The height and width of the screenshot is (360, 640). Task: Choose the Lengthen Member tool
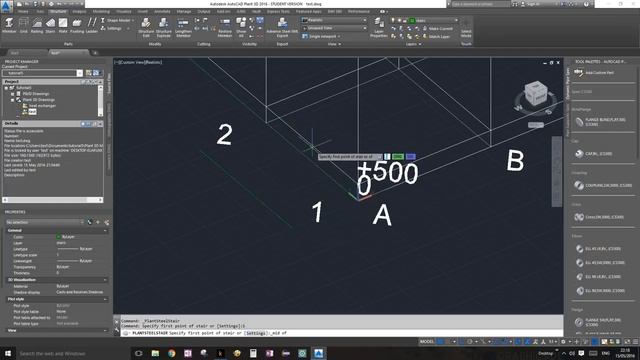pos(183,27)
